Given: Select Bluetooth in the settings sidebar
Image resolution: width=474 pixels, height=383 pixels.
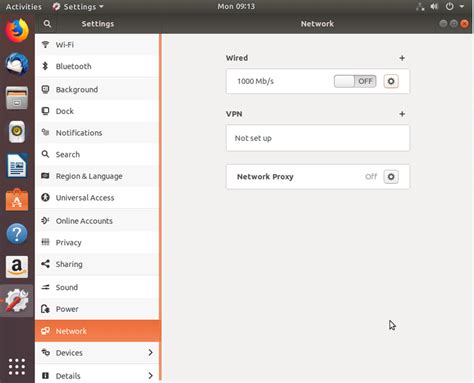Looking at the screenshot, I should [x=97, y=66].
